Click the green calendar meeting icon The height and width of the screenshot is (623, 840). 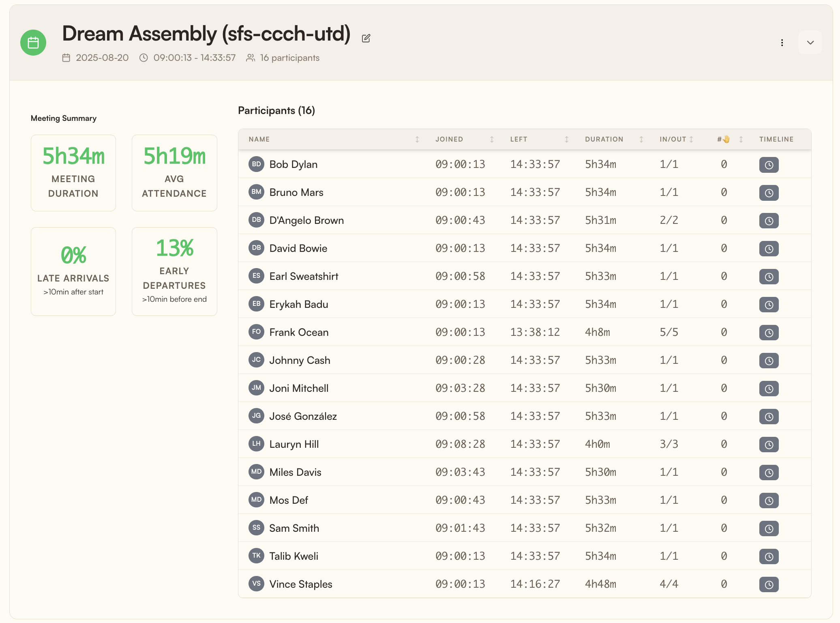(33, 43)
